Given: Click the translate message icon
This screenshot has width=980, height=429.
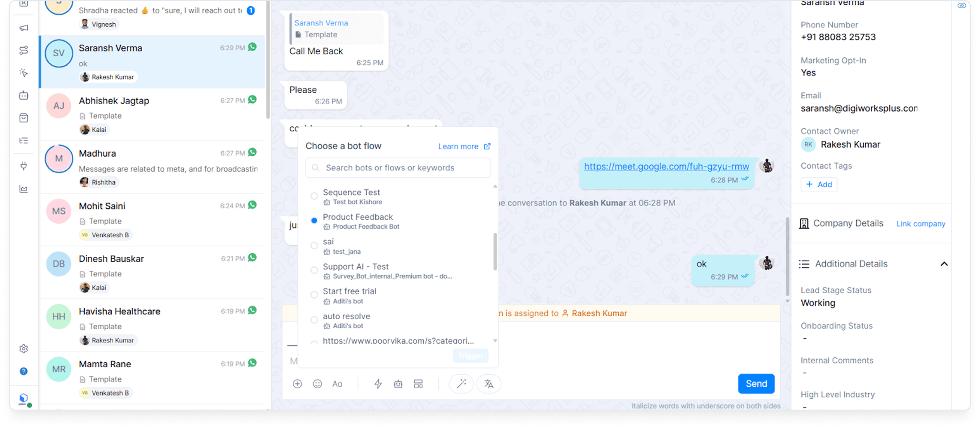Looking at the screenshot, I should tap(488, 384).
